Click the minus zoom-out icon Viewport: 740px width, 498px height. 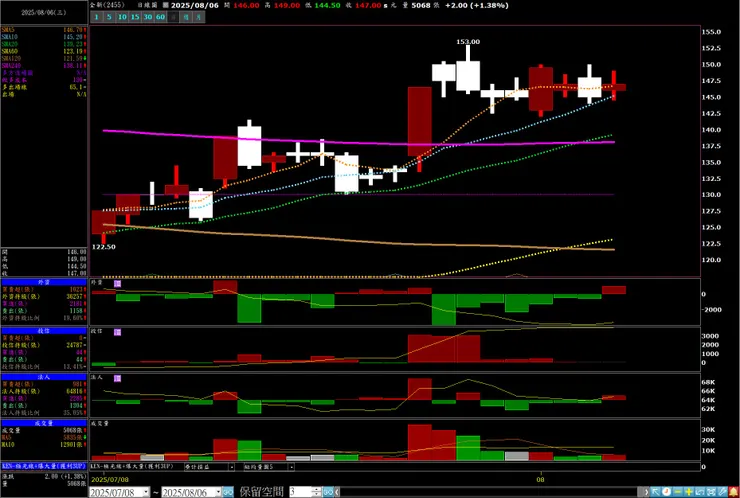677,492
